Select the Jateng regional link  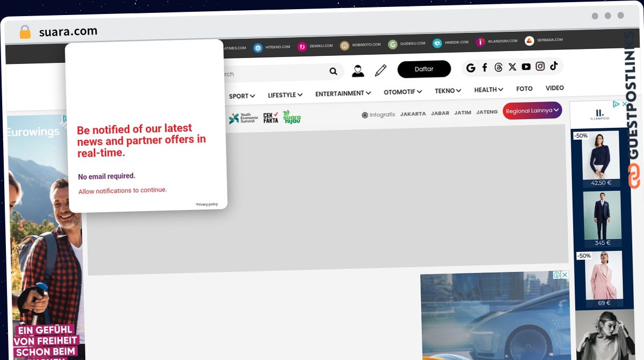(487, 112)
